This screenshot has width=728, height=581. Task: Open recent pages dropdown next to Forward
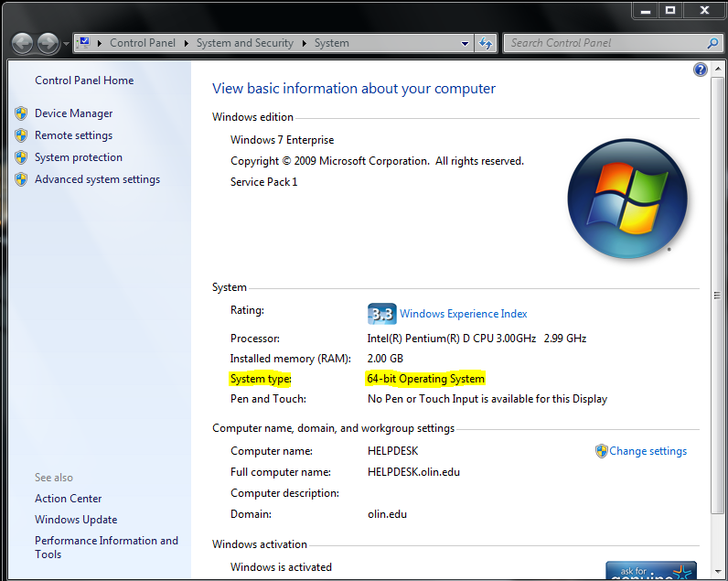[66, 44]
